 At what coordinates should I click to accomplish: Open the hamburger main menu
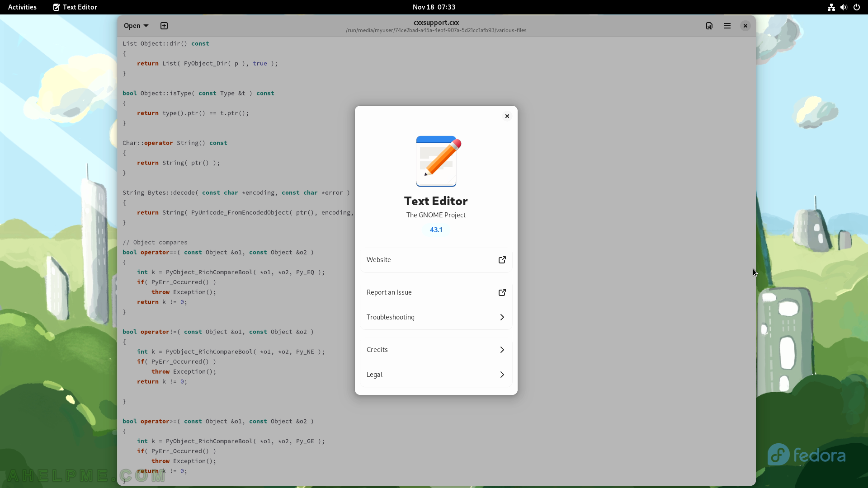[x=727, y=26]
